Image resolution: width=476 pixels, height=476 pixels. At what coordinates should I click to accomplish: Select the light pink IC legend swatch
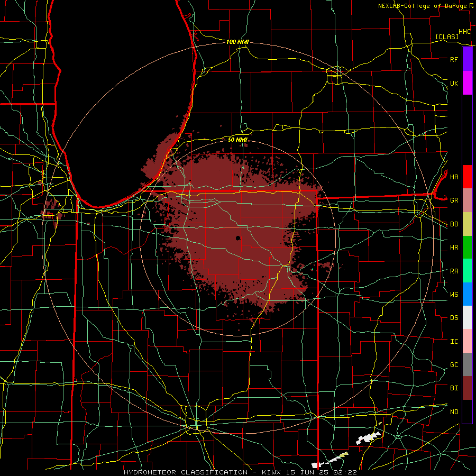[467, 341]
